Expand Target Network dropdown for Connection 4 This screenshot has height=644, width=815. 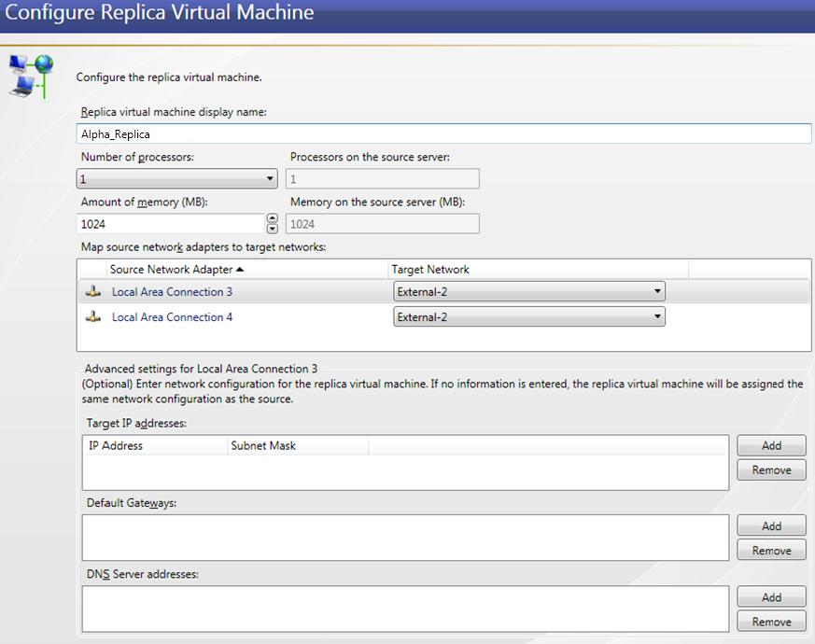pos(657,317)
